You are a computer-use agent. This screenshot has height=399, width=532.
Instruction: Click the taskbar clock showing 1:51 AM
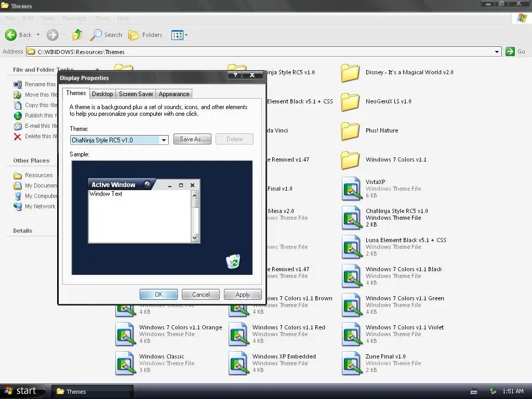click(513, 392)
